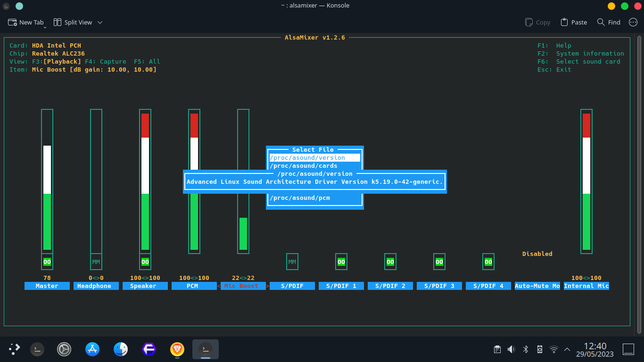Open a New Tab in Konsole
Image resolution: width=644 pixels, height=362 pixels.
tap(26, 22)
